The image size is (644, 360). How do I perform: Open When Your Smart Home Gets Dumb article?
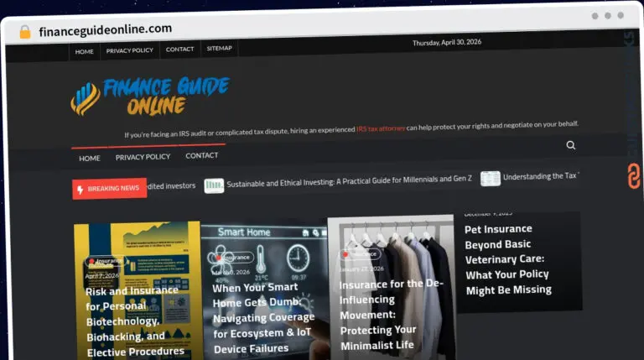(263, 318)
